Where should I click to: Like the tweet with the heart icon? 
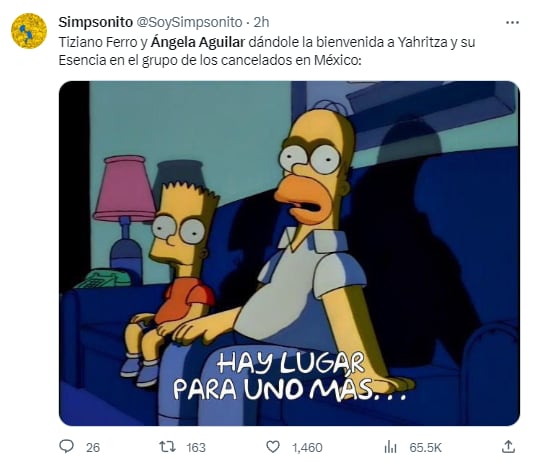pyautogui.click(x=273, y=447)
